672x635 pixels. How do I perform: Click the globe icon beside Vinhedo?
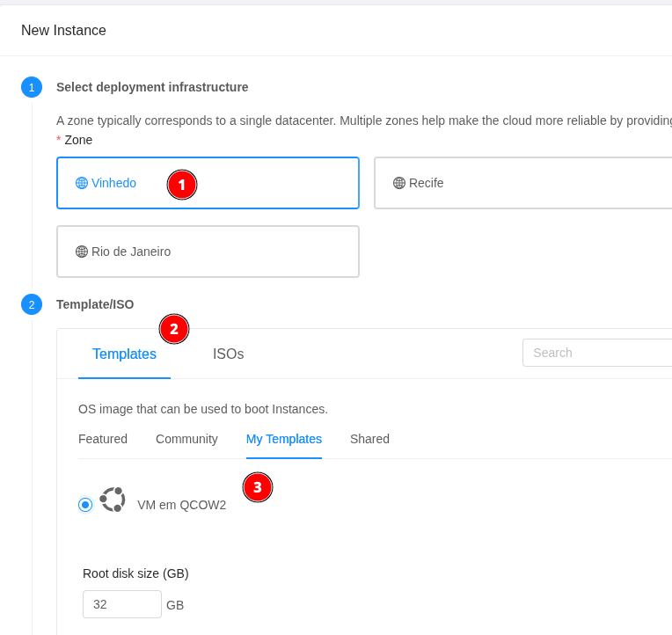coord(82,183)
